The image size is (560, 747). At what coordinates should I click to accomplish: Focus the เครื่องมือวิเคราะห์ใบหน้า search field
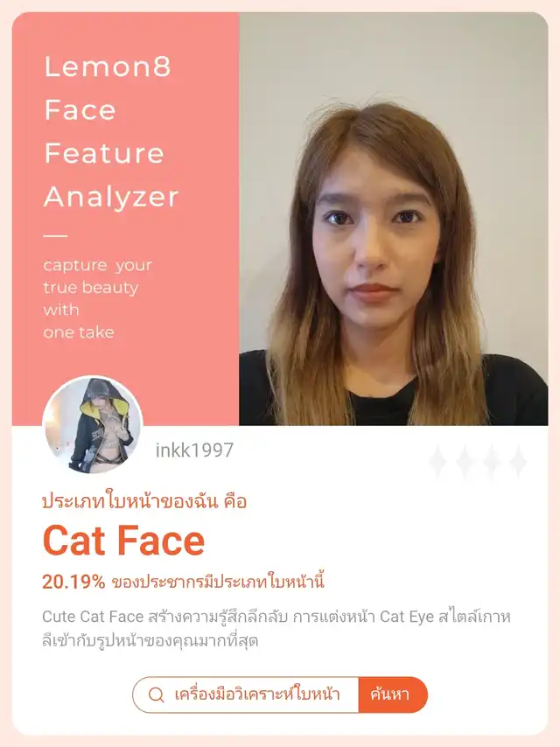246,695
